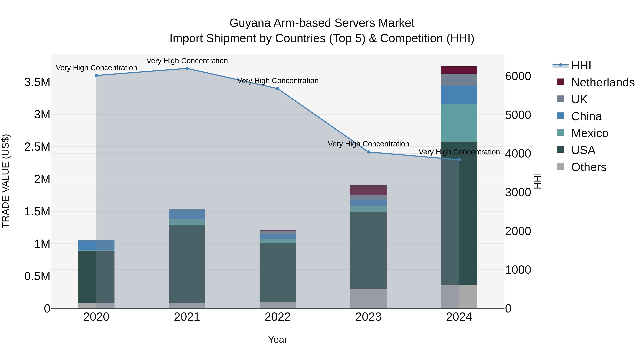
Task: Click the 1.5M trade value tick label
Action: click(37, 211)
